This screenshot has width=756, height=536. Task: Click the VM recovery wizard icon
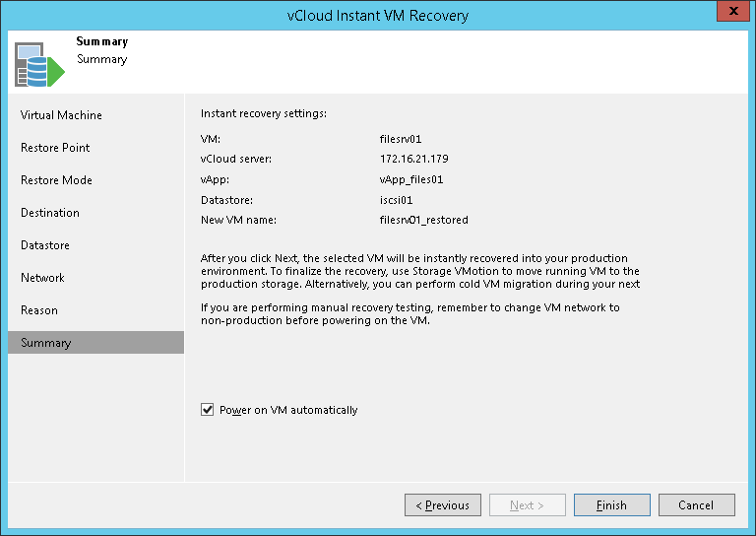coord(39,65)
